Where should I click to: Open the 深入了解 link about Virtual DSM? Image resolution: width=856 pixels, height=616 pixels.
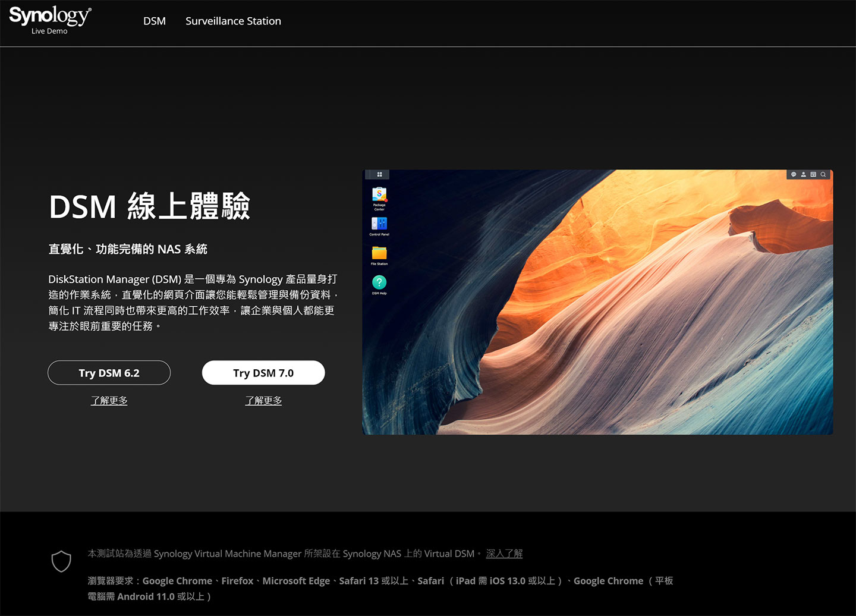tap(504, 554)
